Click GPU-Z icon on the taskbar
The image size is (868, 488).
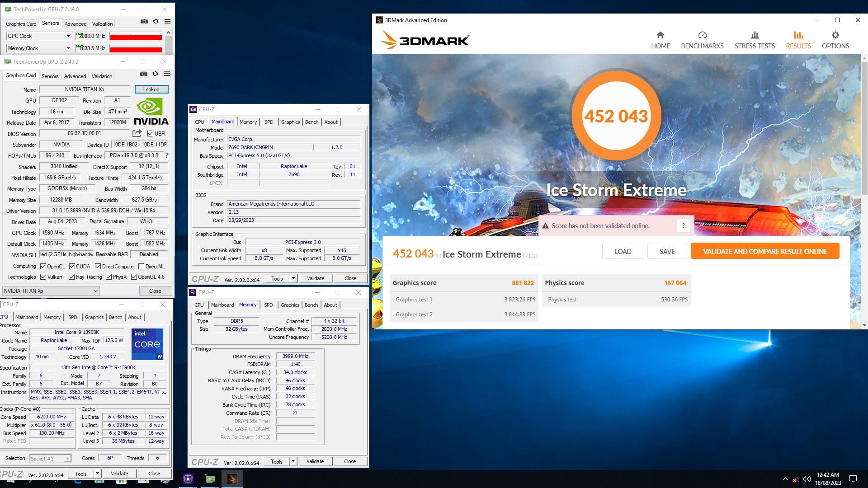click(x=210, y=479)
